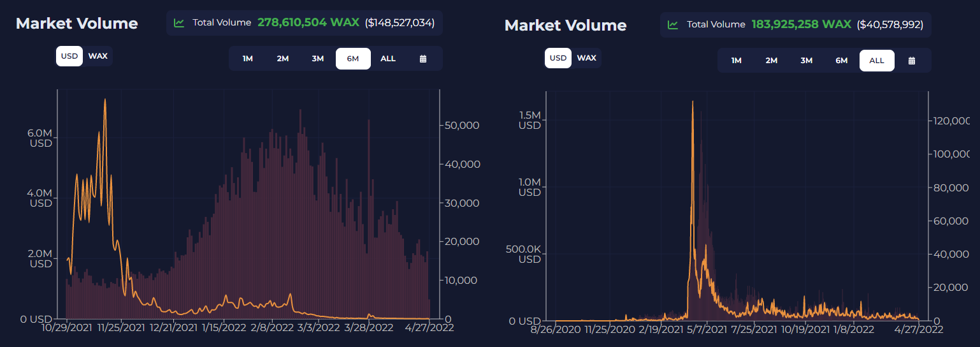
Task: Click the green trend icon in right Total Volume
Action: click(x=673, y=25)
